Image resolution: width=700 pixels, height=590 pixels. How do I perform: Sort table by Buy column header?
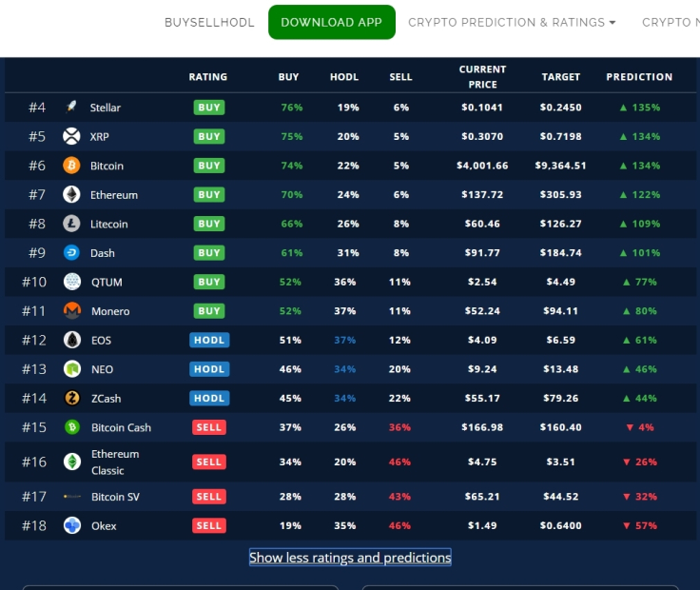288,77
